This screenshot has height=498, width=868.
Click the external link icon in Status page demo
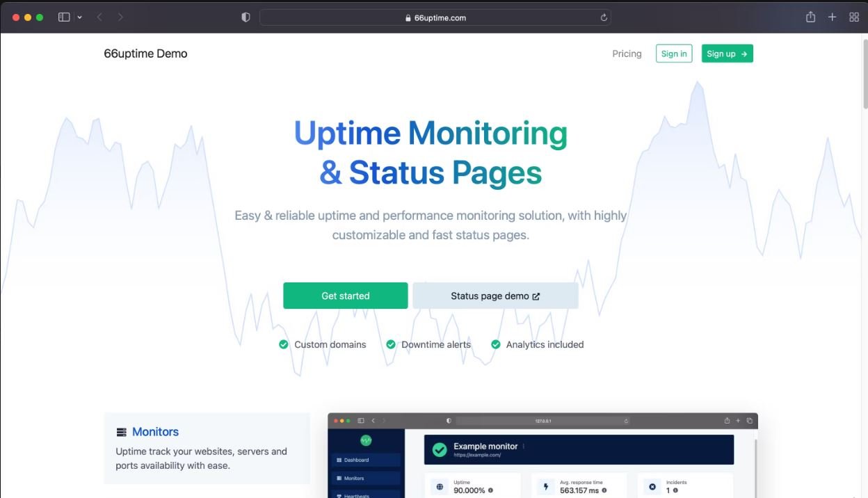point(536,296)
